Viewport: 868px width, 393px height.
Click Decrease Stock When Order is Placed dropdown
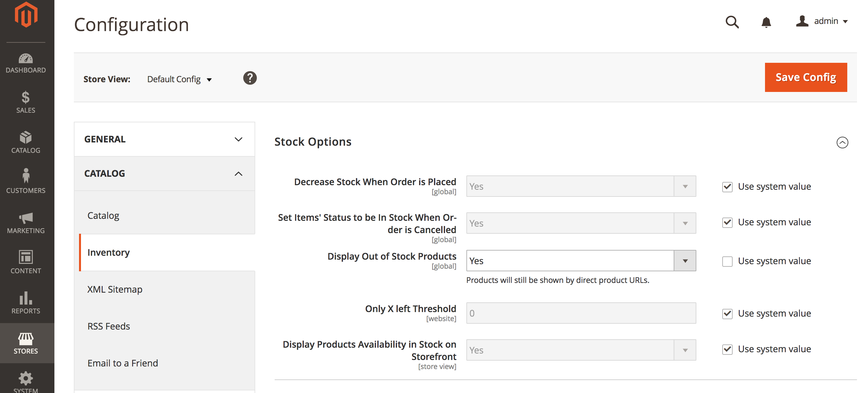point(581,186)
